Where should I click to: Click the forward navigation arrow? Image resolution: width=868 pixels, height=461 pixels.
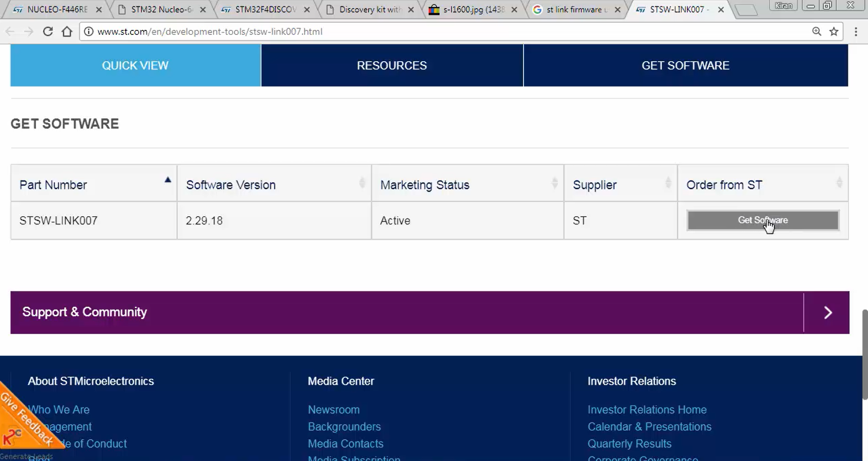(29, 31)
